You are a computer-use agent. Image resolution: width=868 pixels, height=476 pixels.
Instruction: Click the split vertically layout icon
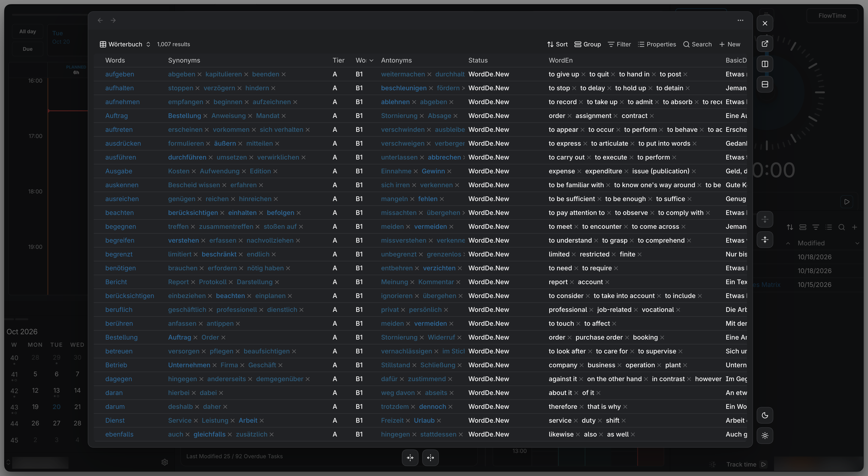pos(765,64)
